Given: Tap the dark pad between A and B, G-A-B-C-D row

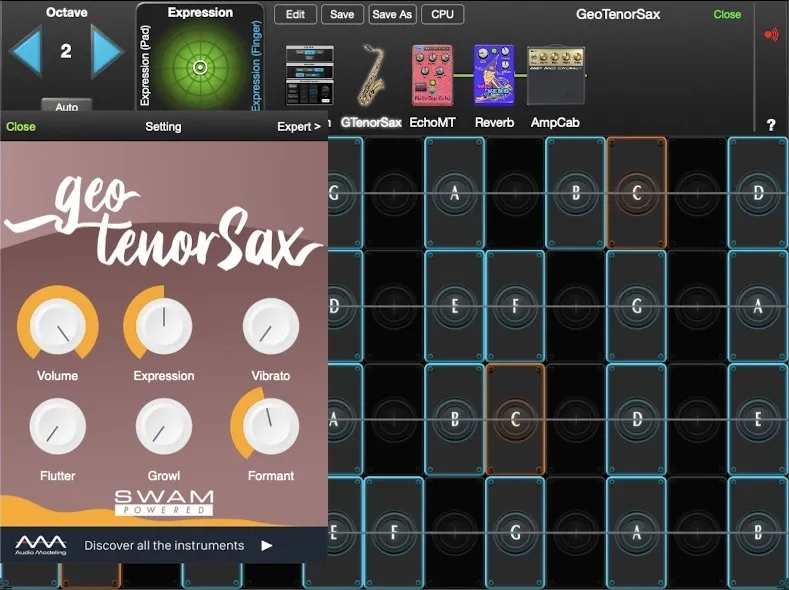Looking at the screenshot, I should 515,193.
